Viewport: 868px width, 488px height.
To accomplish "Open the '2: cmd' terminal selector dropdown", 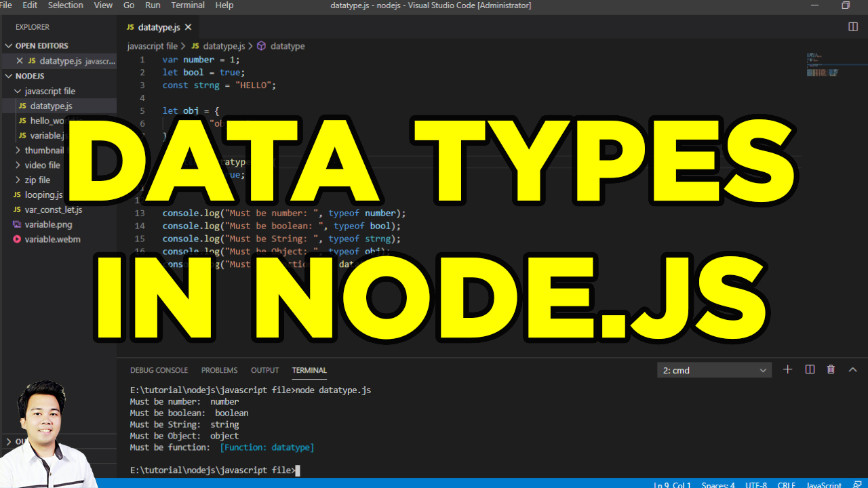I will click(x=714, y=370).
